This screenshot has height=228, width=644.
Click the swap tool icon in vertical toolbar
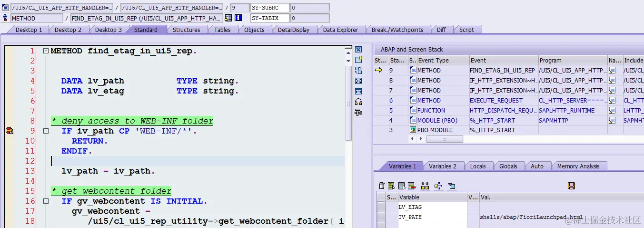click(x=358, y=71)
